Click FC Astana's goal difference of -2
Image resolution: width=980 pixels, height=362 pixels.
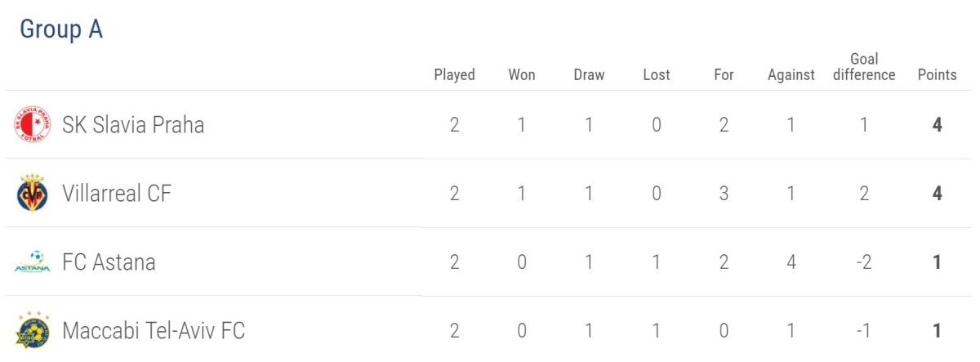click(864, 262)
